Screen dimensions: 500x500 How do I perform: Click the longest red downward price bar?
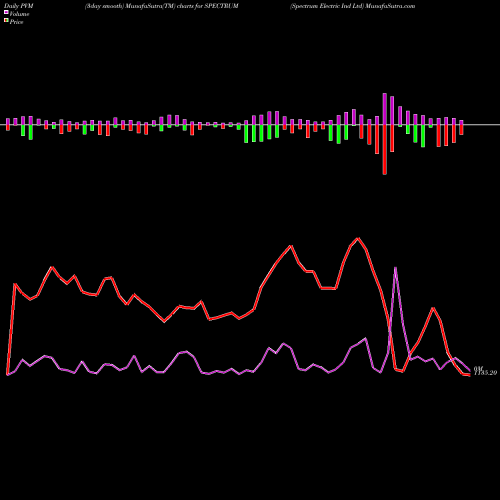pos(385,150)
